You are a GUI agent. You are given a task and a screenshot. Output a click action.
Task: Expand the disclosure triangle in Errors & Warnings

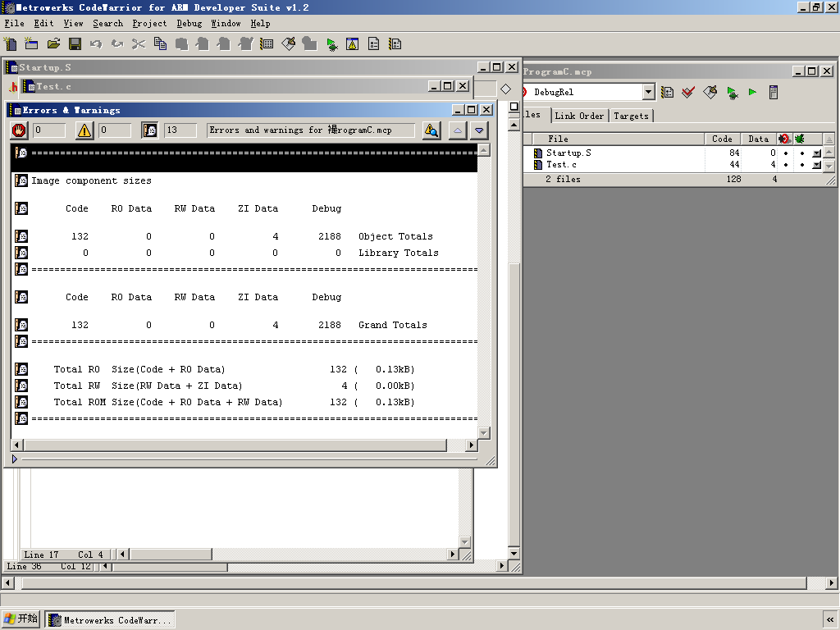click(x=15, y=459)
